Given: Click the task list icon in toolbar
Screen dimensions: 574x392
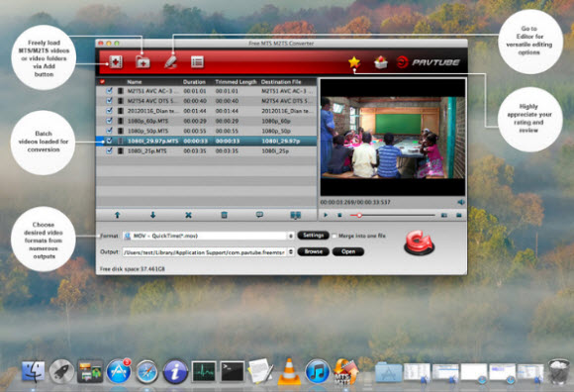Looking at the screenshot, I should (197, 61).
